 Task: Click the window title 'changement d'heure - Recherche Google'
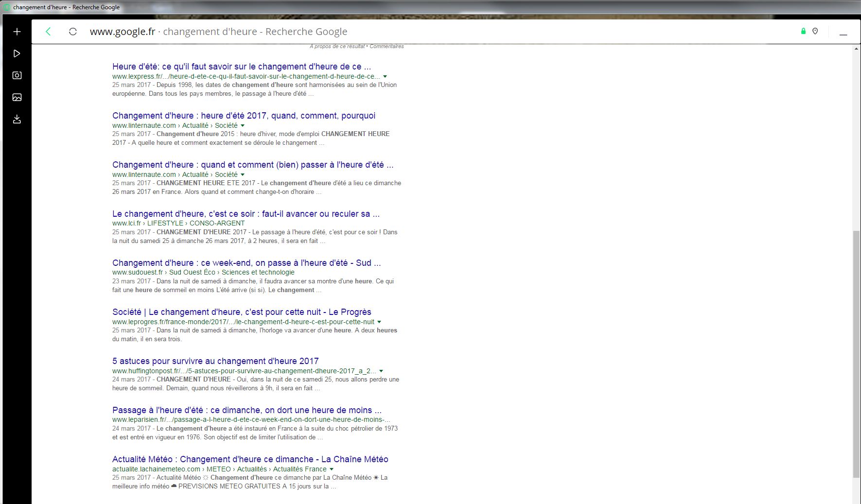point(67,7)
